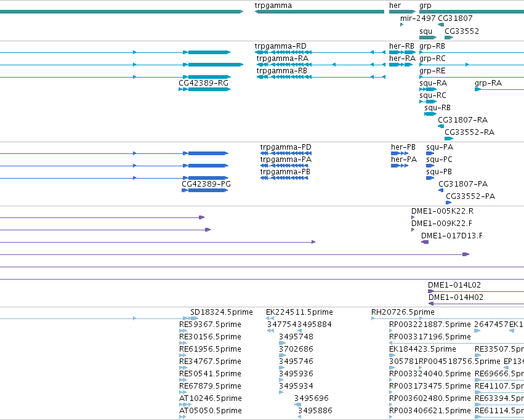Screen dimensions: 524x420
Task: Click the grp-RC transcript label
Action: point(432,59)
